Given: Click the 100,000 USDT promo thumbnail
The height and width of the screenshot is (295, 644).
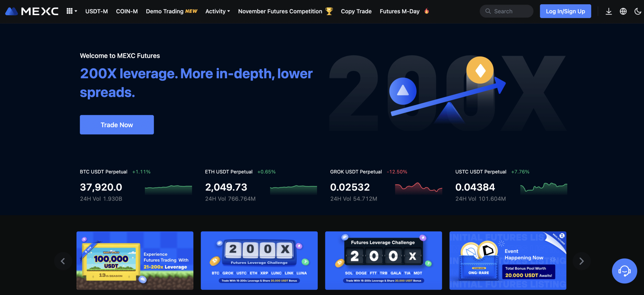Looking at the screenshot, I should (x=135, y=261).
